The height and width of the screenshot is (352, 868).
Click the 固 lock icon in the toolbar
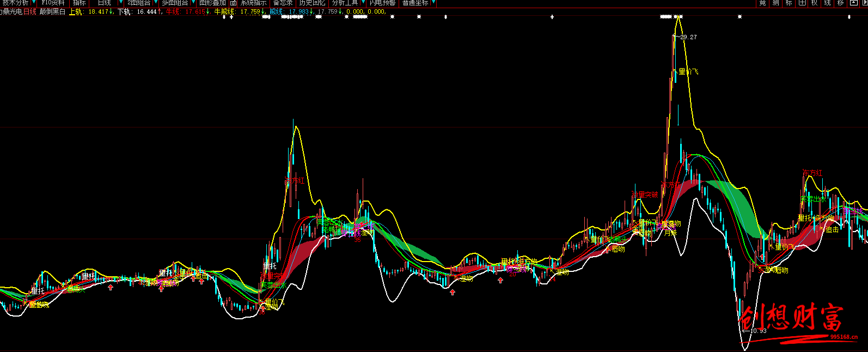pos(233,3)
